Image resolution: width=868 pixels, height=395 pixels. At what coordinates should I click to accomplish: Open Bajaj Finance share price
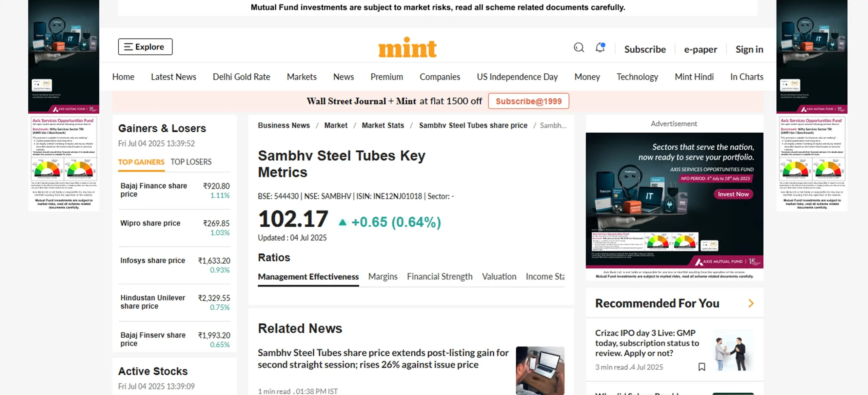[154, 190]
